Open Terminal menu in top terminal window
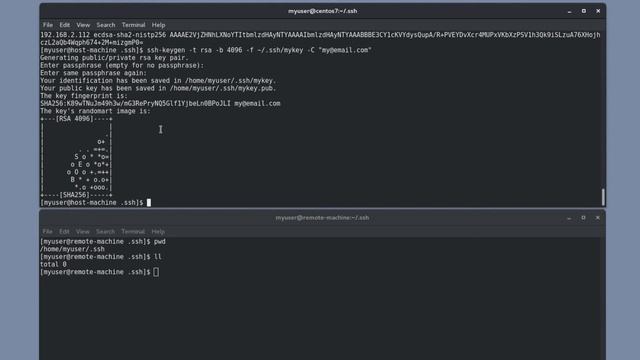The width and height of the screenshot is (640, 360). click(x=133, y=25)
